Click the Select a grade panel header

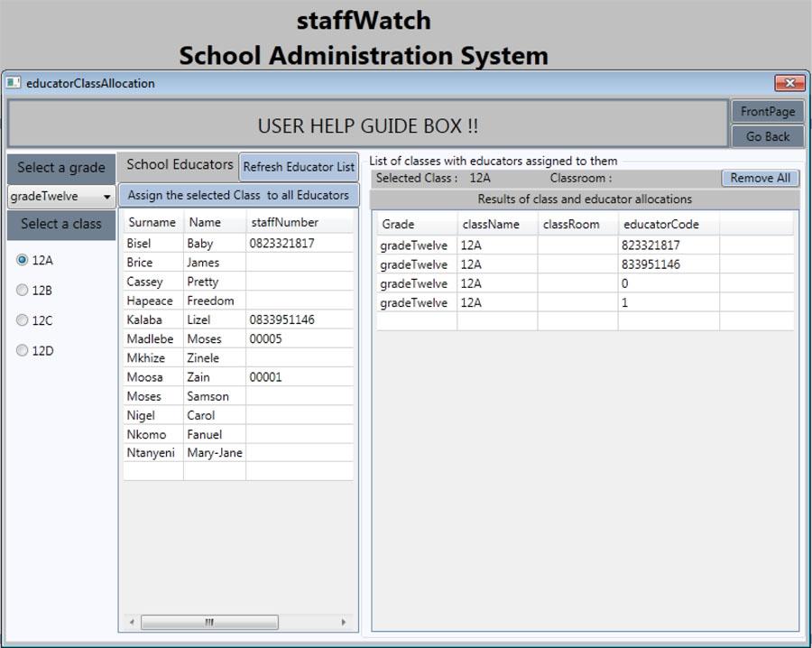pos(60,168)
